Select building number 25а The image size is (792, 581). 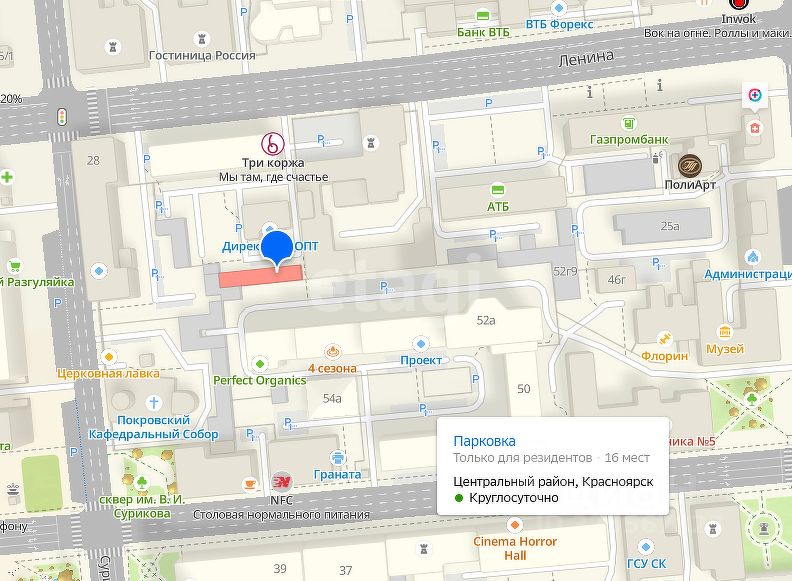[670, 226]
